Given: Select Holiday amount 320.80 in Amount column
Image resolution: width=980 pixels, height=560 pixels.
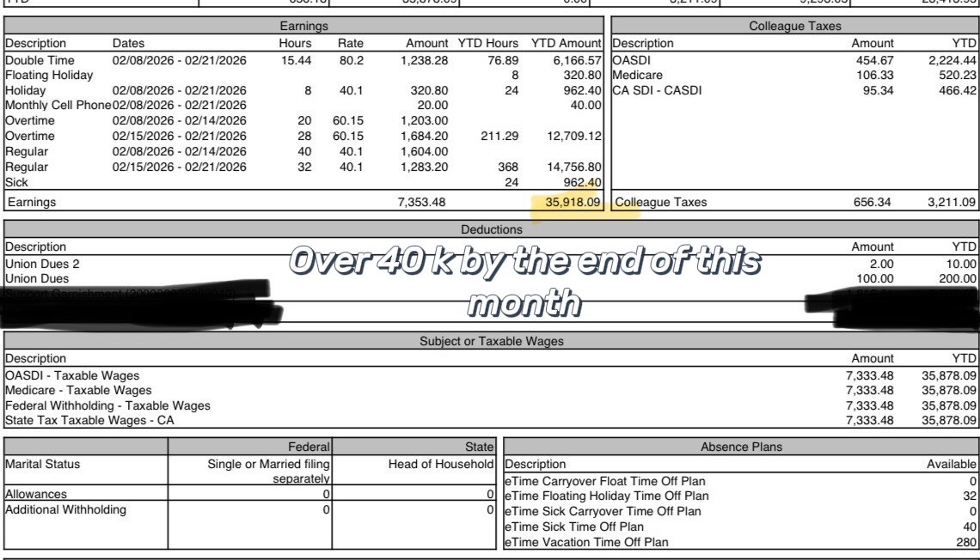Looking at the screenshot, I should pyautogui.click(x=429, y=90).
